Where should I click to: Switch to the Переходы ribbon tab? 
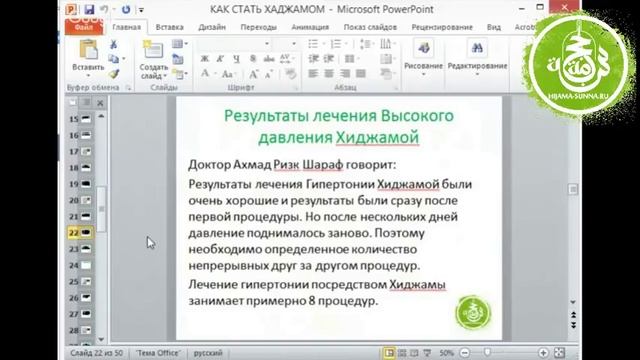[258, 27]
